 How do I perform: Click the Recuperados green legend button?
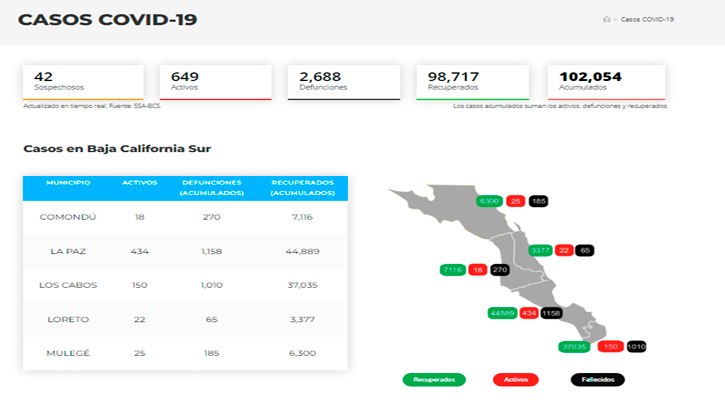click(x=434, y=380)
